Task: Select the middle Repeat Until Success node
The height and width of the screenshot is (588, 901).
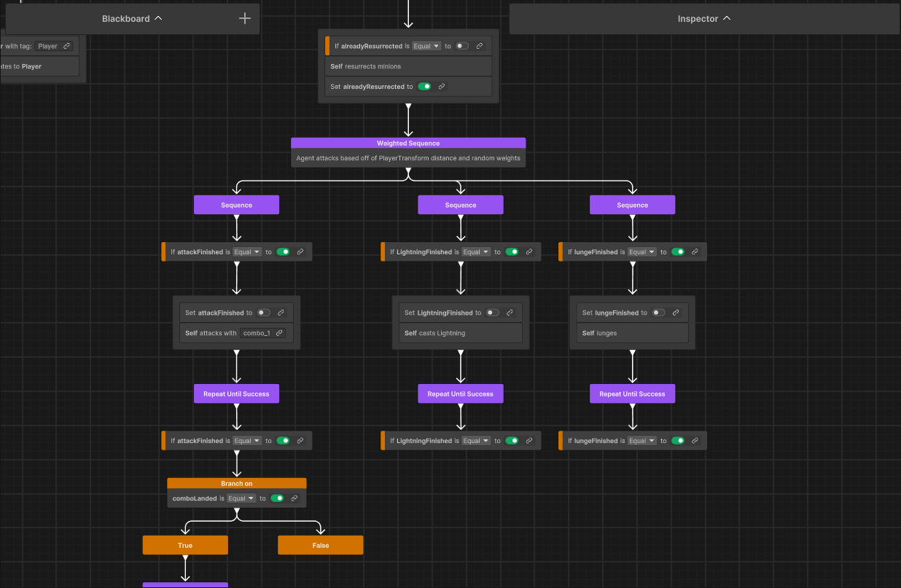Action: (460, 393)
